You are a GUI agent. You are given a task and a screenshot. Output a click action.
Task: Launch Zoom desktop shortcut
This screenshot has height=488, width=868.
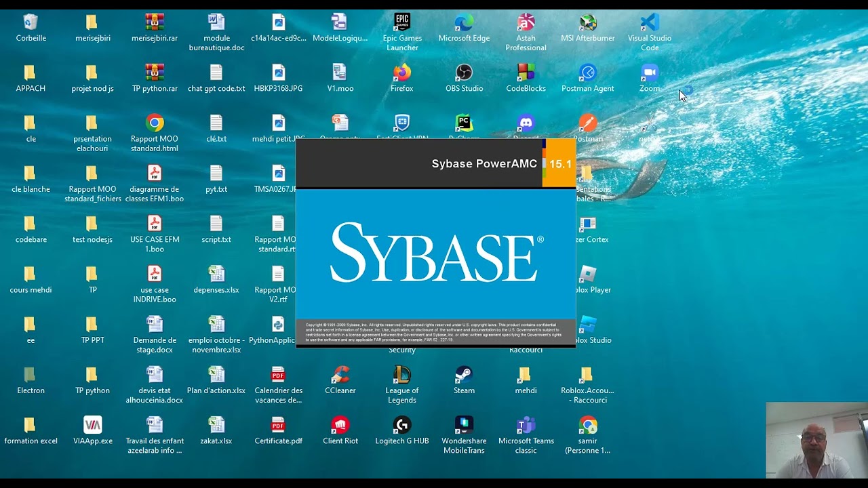[x=650, y=78]
